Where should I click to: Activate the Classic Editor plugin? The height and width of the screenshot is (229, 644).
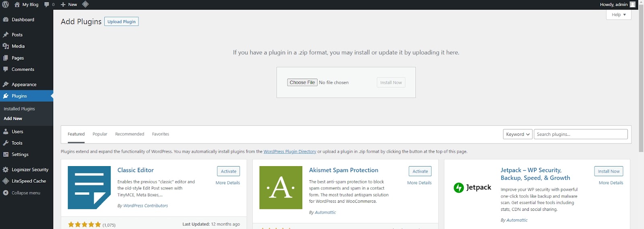coord(229,171)
